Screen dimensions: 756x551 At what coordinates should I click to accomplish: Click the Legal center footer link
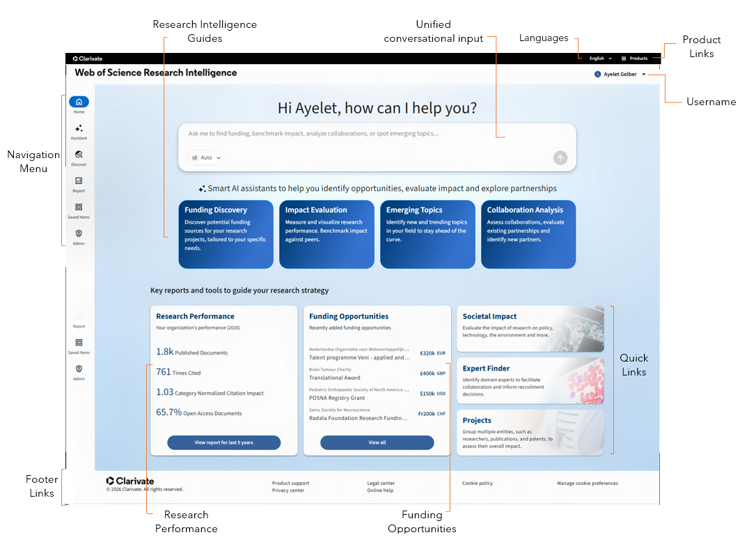381,483
